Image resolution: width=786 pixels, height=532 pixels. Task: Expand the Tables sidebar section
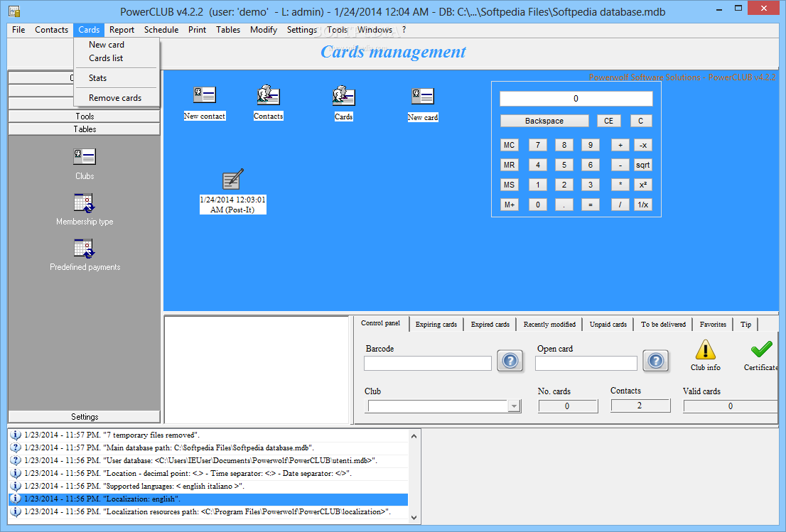coord(85,129)
